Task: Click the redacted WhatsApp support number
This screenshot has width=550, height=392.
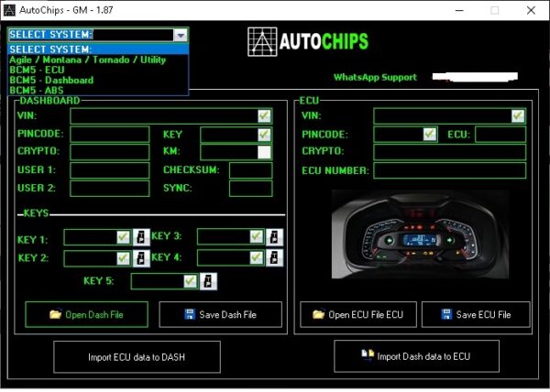Action: (x=475, y=77)
